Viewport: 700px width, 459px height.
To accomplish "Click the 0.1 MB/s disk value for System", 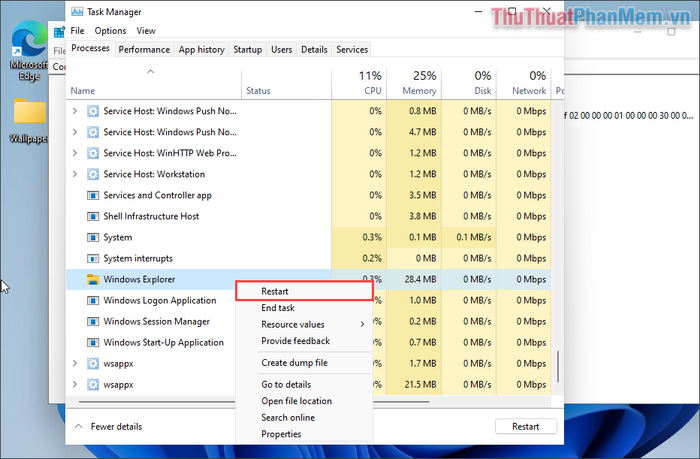I will [474, 238].
